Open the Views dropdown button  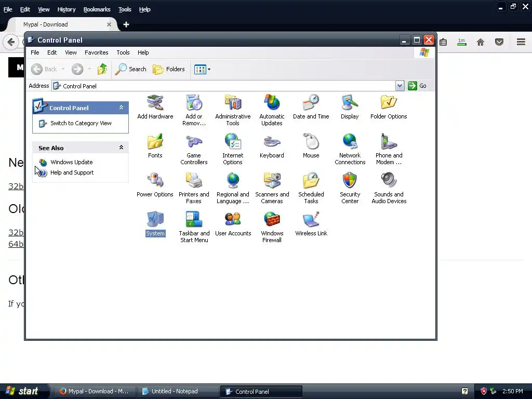click(202, 69)
